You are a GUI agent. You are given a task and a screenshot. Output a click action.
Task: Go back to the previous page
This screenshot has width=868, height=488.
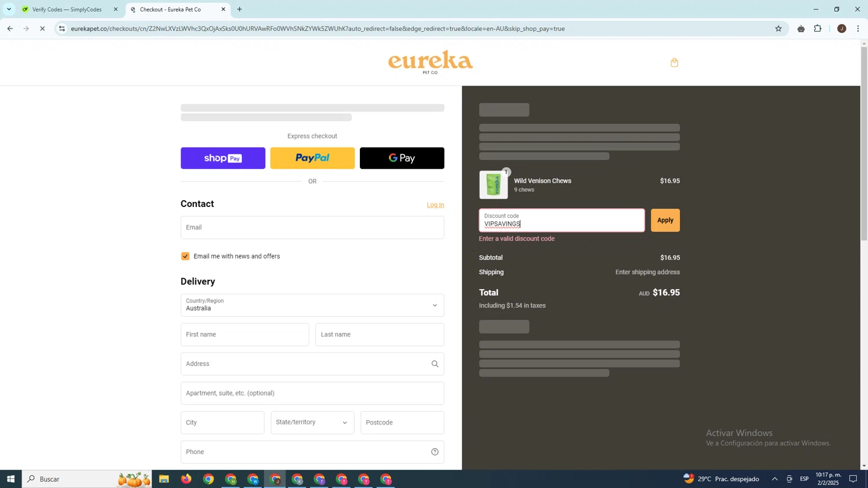10,28
